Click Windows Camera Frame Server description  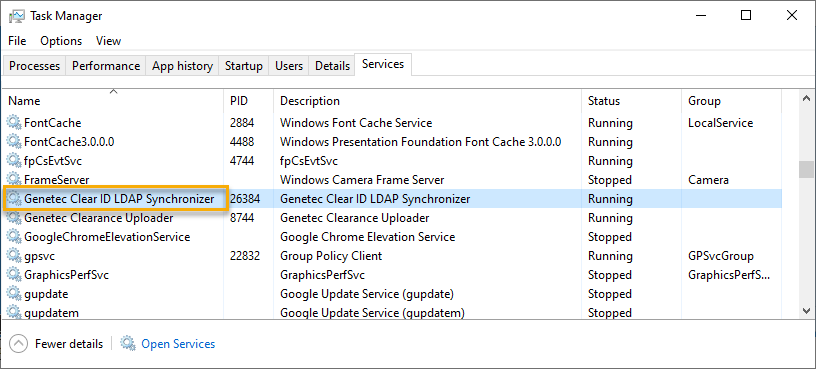tap(362, 180)
